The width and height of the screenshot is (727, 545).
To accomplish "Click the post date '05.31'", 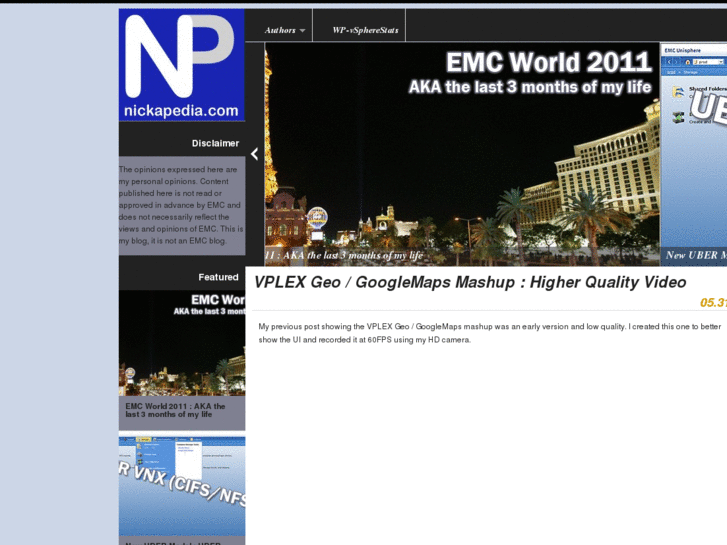I will pos(713,302).
